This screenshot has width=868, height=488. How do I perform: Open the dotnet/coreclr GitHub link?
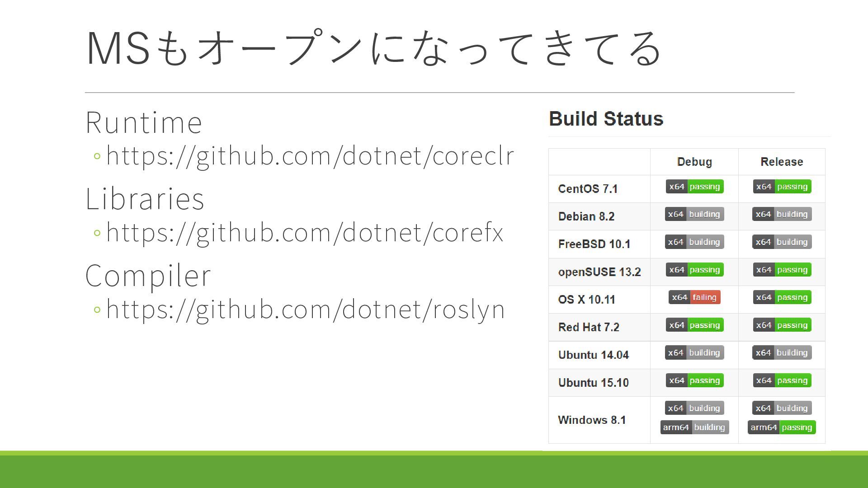click(x=310, y=156)
